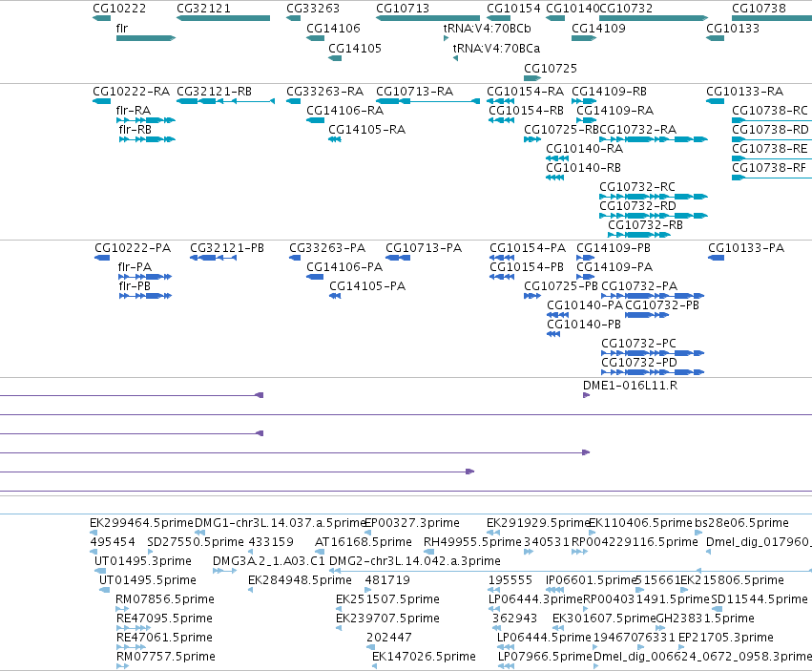
Task: Click protein CG10140-PB
Action: 584,325
